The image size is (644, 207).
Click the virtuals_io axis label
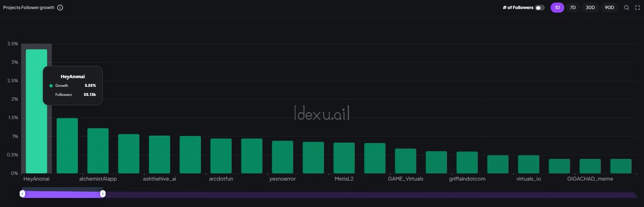click(x=529, y=179)
